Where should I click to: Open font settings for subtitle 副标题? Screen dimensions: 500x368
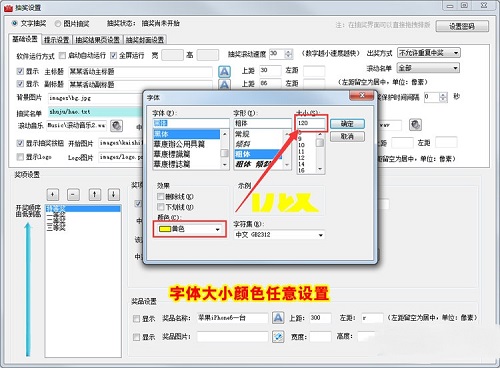pos(224,84)
